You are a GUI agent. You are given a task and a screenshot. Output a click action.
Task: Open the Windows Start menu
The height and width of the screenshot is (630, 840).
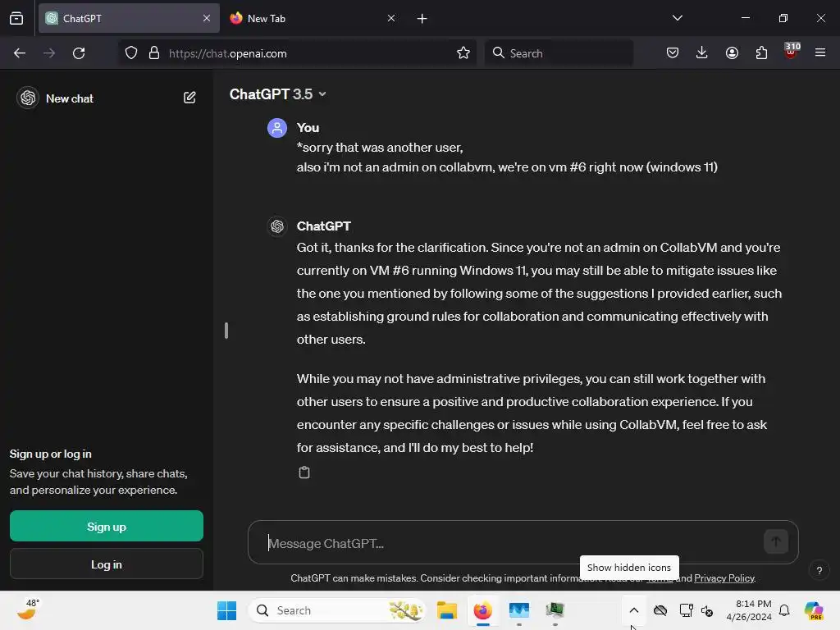click(226, 610)
